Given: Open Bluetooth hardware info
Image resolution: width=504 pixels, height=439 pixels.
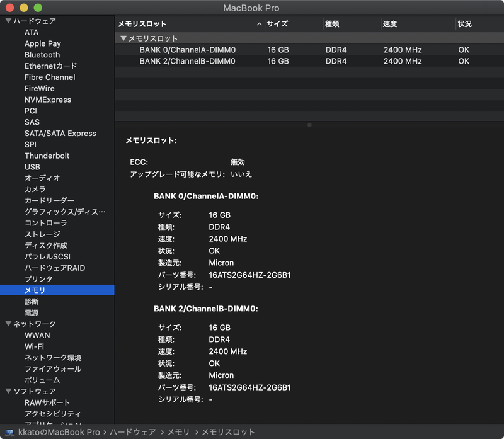Looking at the screenshot, I should (42, 55).
